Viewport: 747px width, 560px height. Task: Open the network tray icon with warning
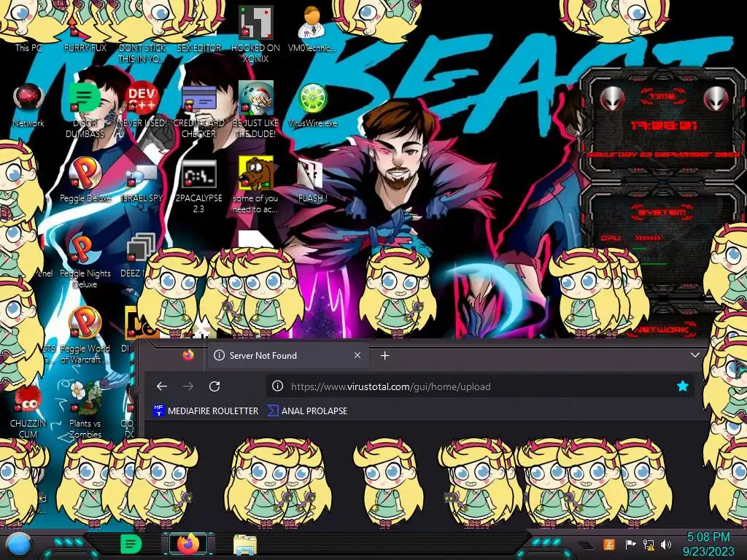649,545
